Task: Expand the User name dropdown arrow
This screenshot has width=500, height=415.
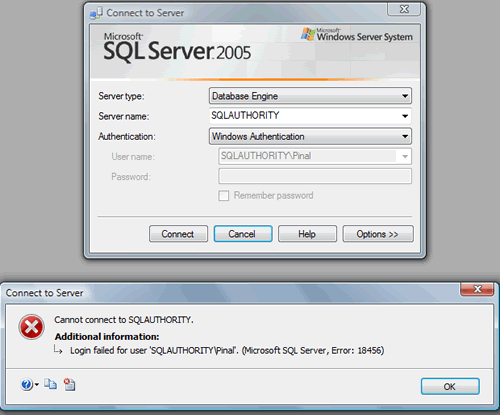Action: point(405,156)
